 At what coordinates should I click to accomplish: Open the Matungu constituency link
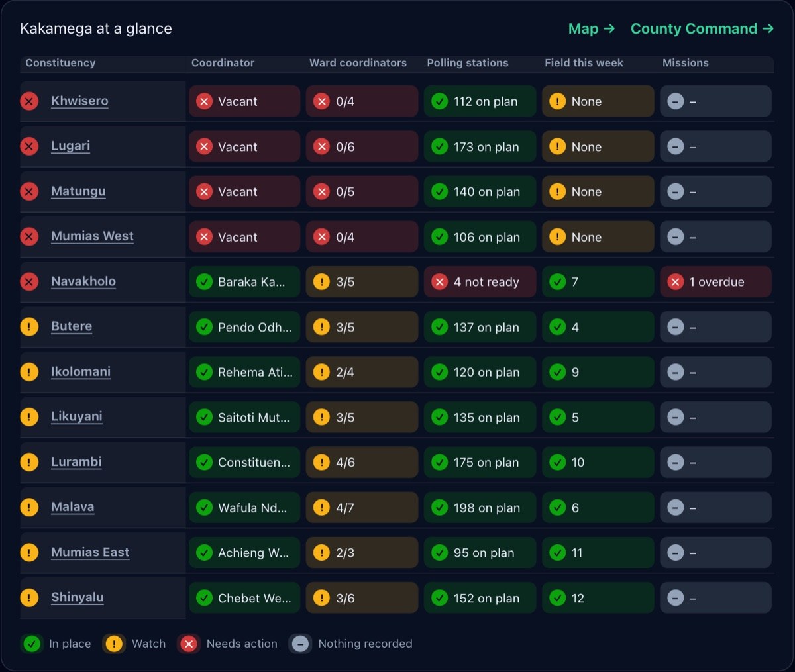(x=78, y=191)
